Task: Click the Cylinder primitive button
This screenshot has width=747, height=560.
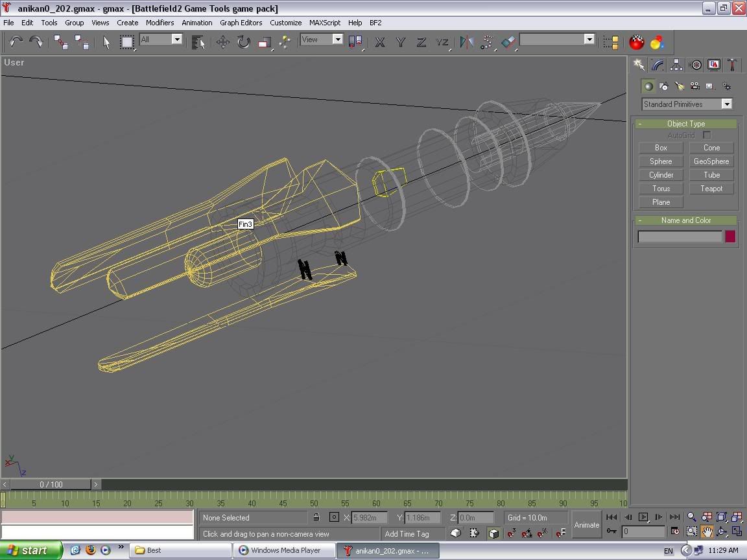Action: click(x=661, y=175)
